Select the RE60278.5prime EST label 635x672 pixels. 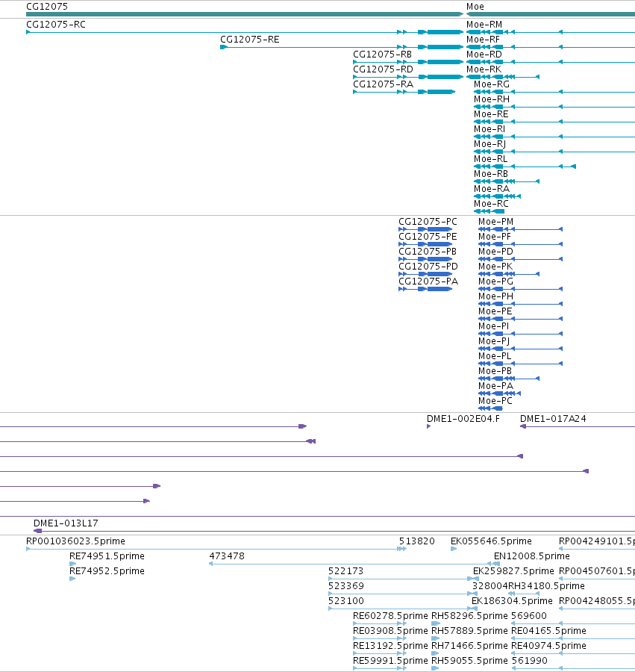pos(390,616)
